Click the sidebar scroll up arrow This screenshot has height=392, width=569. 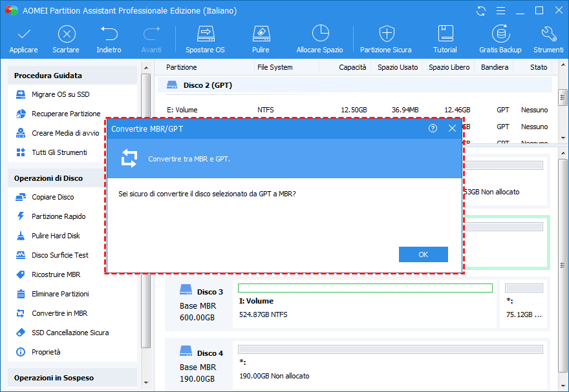coord(146,68)
